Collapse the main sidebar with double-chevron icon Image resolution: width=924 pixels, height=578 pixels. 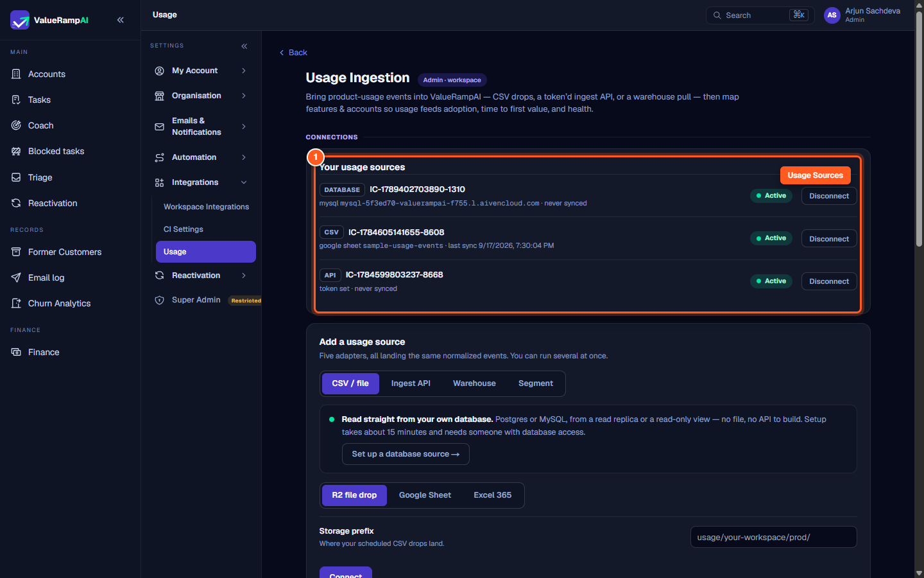pos(121,20)
